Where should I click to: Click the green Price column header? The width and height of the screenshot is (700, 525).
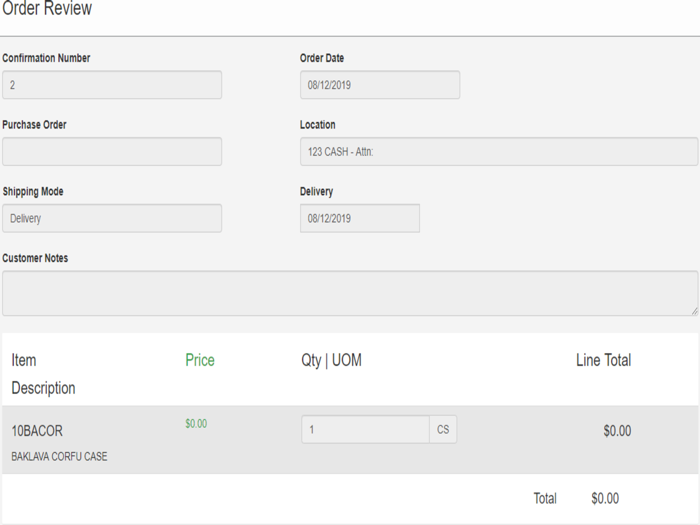(x=200, y=360)
